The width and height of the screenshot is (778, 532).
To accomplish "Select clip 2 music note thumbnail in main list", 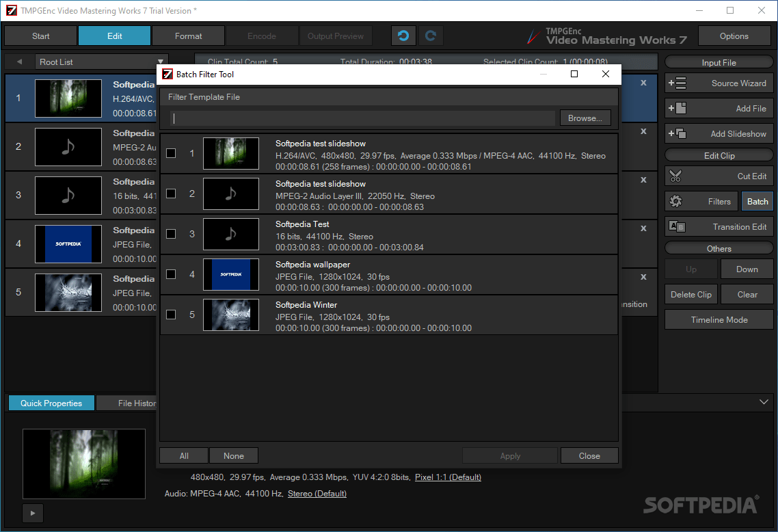I will pyautogui.click(x=68, y=147).
